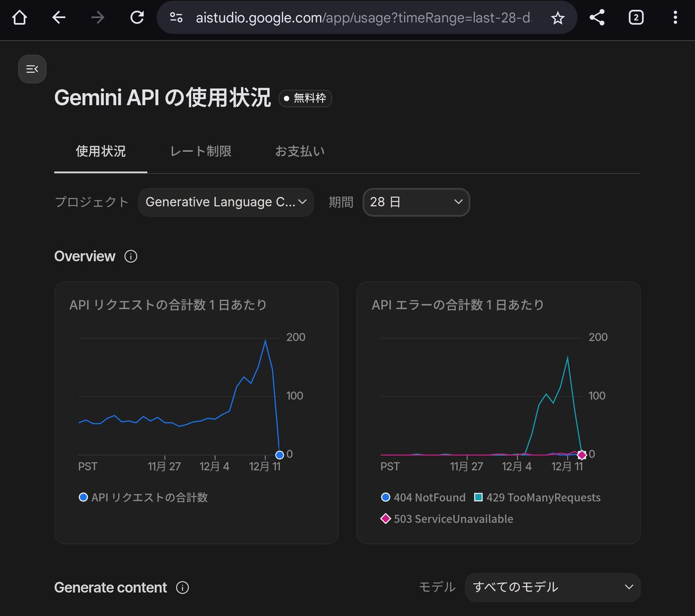The image size is (695, 616).
Task: Switch to the レート制限 tab
Action: pyautogui.click(x=200, y=151)
